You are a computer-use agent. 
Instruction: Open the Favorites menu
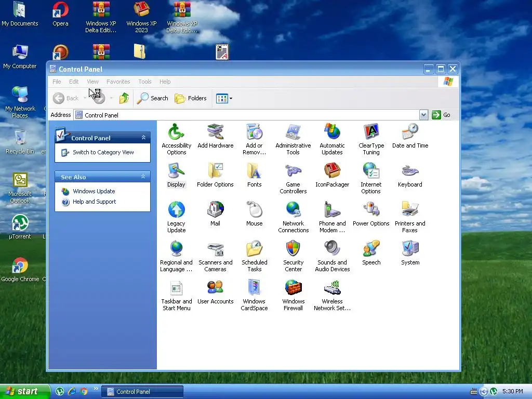click(x=118, y=82)
